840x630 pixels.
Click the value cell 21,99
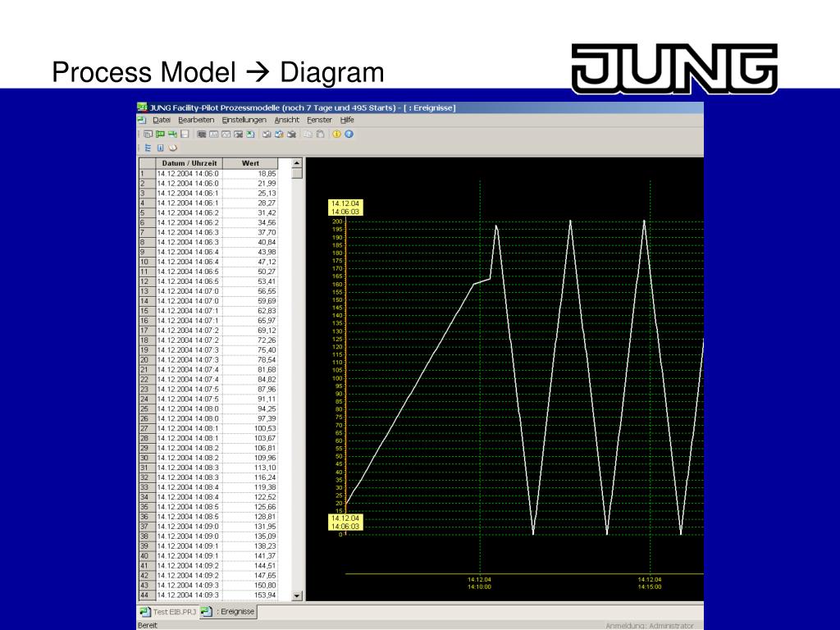pyautogui.click(x=250, y=183)
